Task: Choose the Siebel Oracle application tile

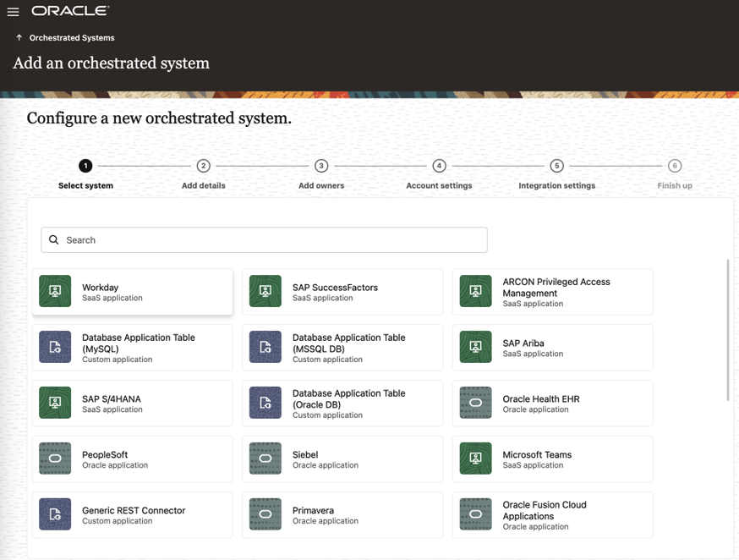Action: 342,458
